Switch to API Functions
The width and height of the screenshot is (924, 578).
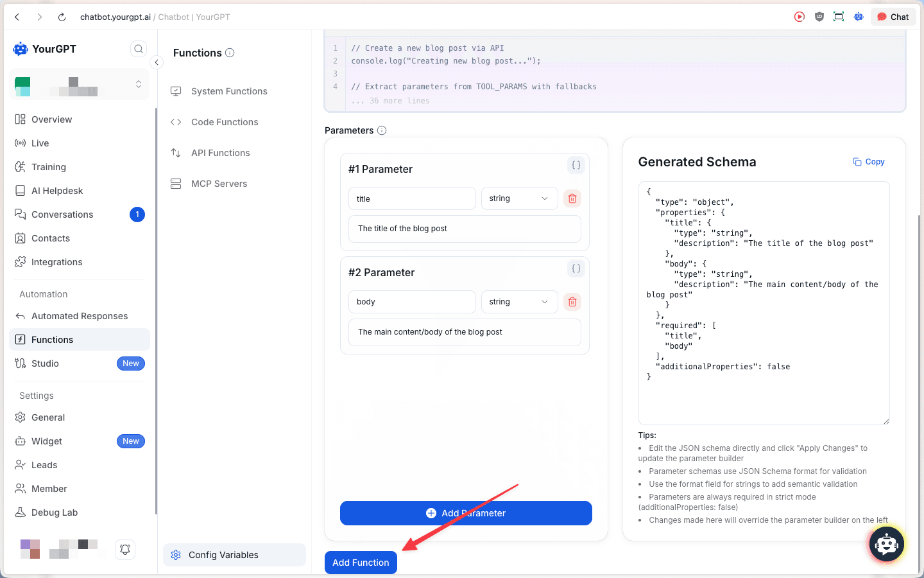pos(220,152)
